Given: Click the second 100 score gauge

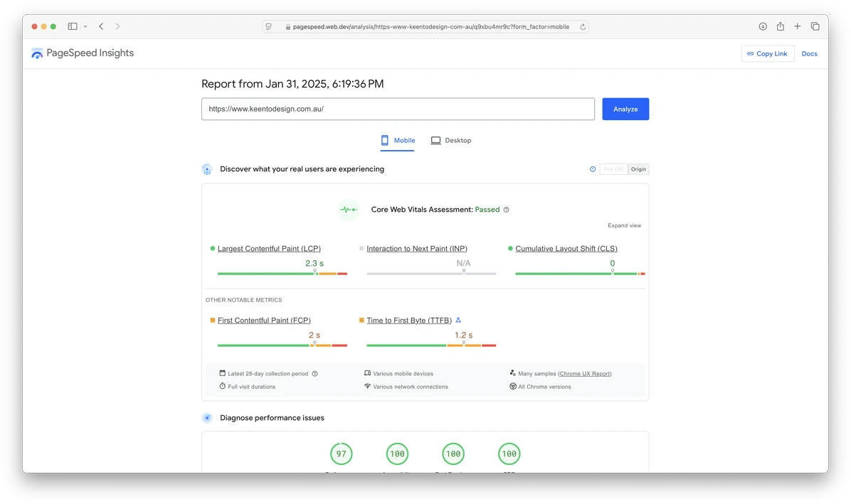Looking at the screenshot, I should [453, 454].
